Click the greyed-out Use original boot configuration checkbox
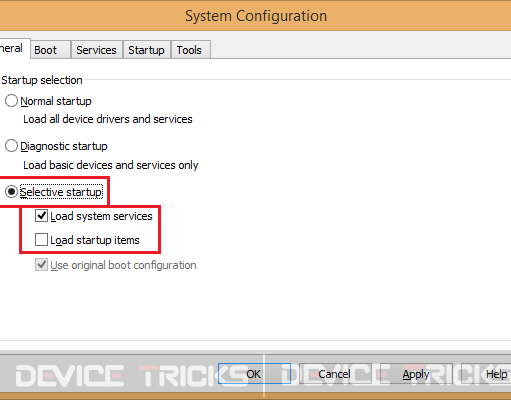Screen dimensions: 511x400 tap(41, 265)
